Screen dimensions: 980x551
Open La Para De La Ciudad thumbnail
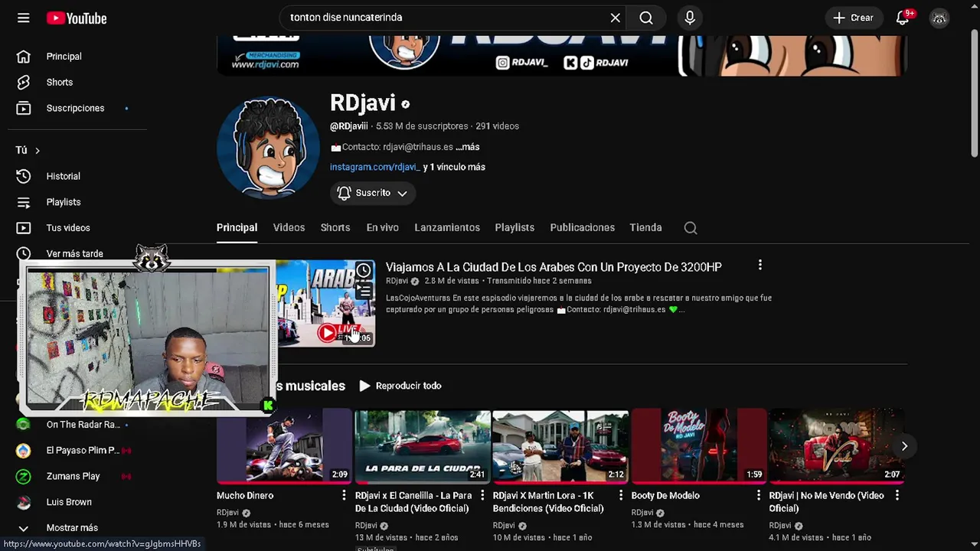[423, 446]
